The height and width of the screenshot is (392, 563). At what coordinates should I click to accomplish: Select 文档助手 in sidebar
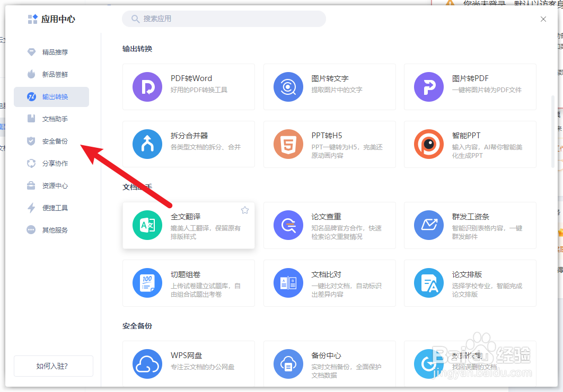51,119
